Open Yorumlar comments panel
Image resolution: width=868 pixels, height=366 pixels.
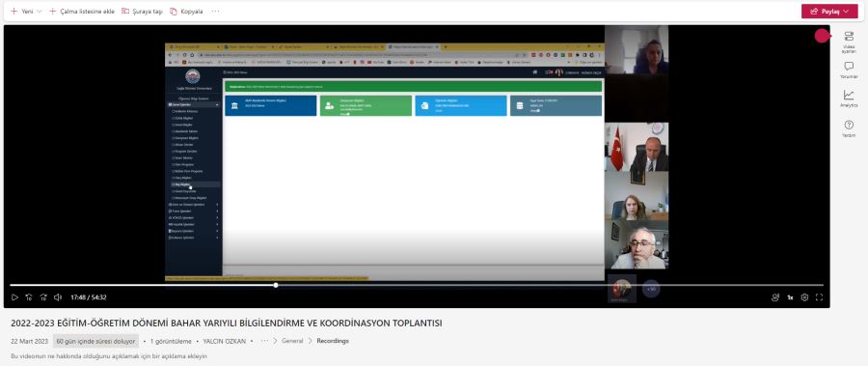click(849, 70)
